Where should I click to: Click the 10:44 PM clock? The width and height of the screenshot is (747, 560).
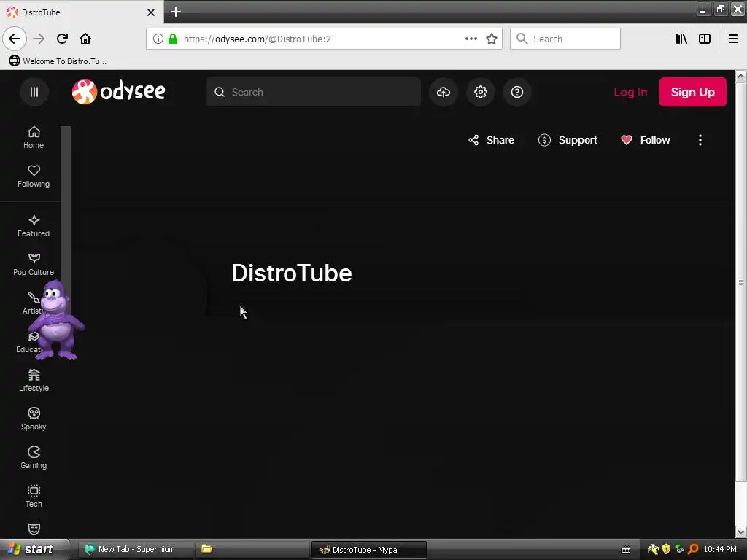tap(720, 549)
